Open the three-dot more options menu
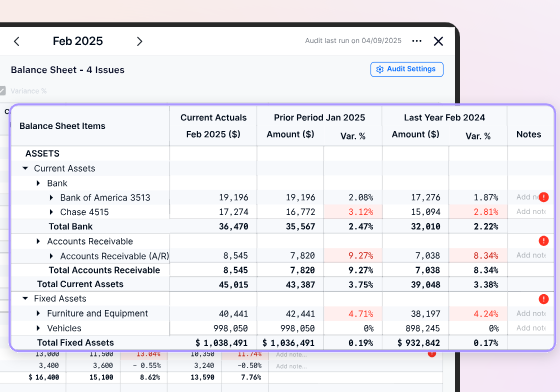The height and width of the screenshot is (392, 560). point(417,41)
